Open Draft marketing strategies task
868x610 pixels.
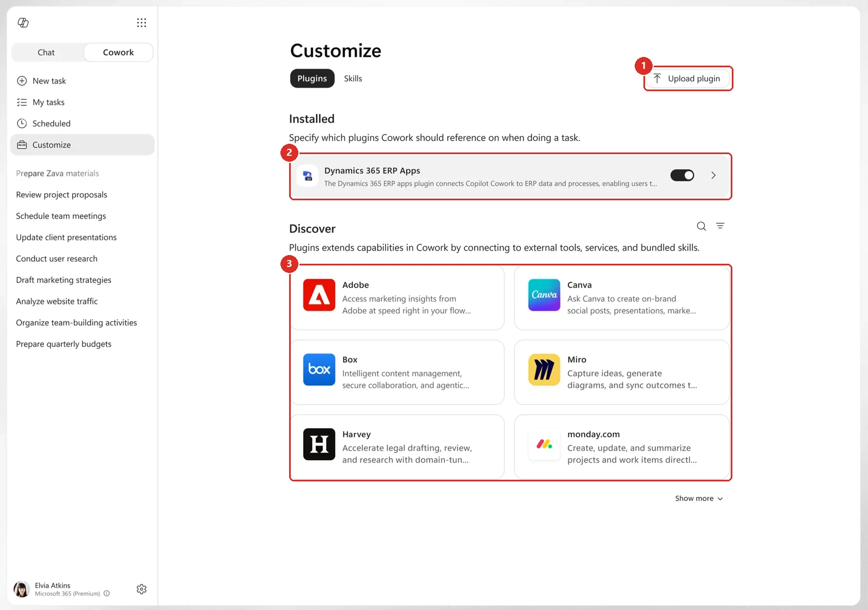click(64, 280)
